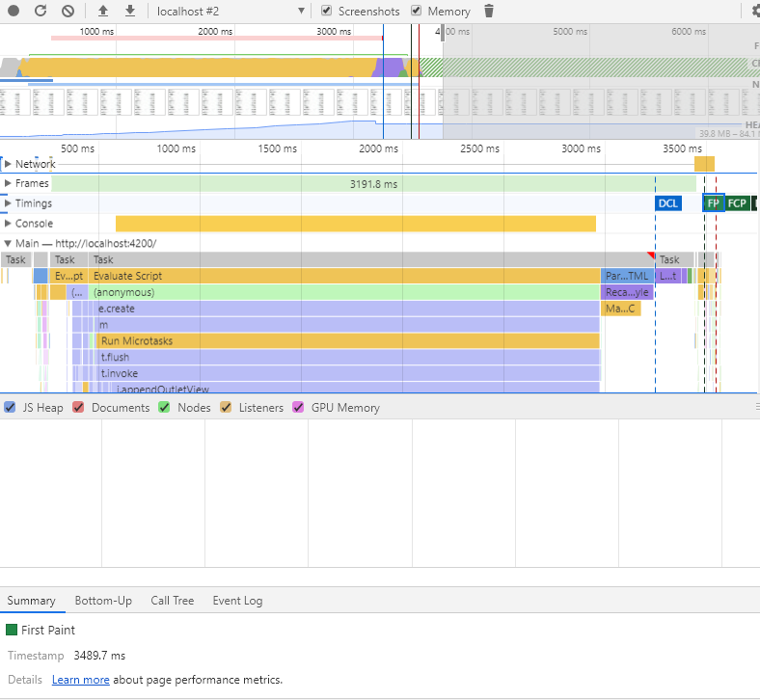This screenshot has height=700, width=760.
Task: Select the yellow Network request bar
Action: pos(704,164)
